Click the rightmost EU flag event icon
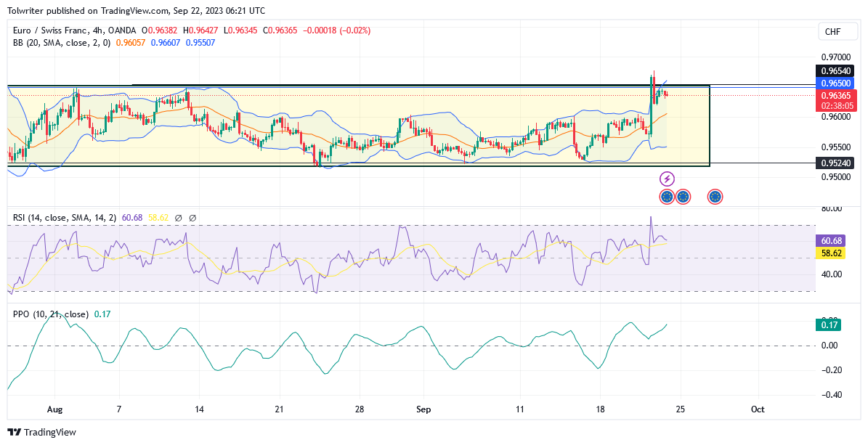The image size is (868, 445). pyautogui.click(x=715, y=196)
